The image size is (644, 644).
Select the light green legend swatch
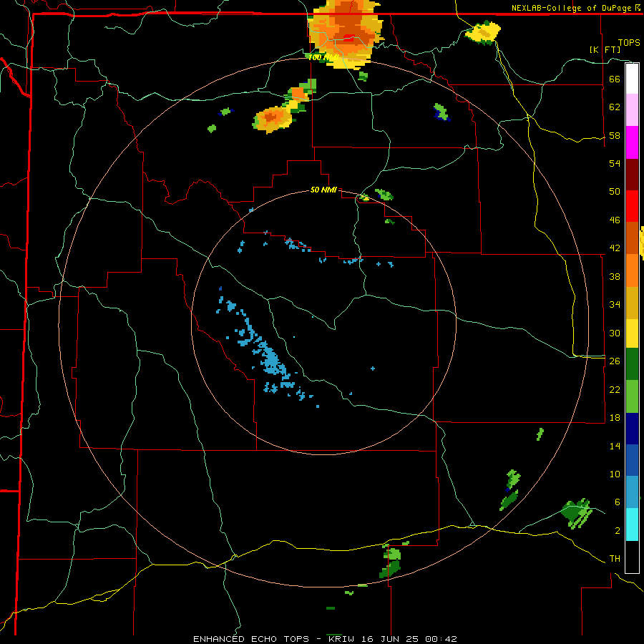coord(632,396)
